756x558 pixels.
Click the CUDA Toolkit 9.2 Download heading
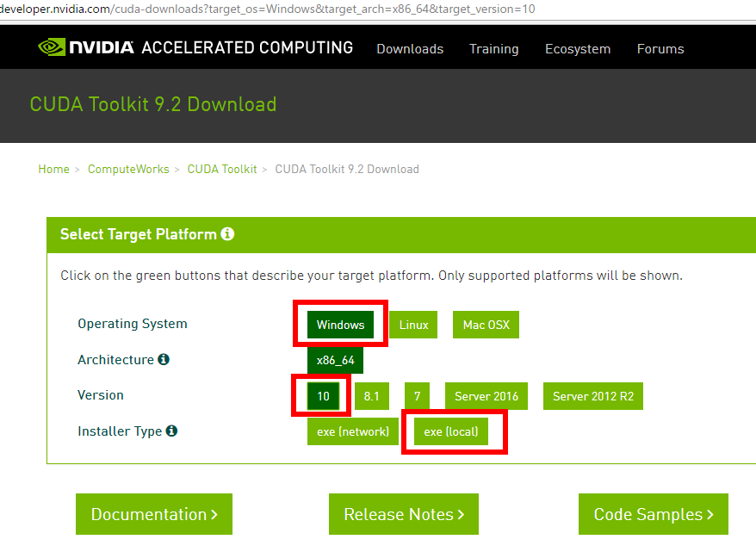click(153, 104)
